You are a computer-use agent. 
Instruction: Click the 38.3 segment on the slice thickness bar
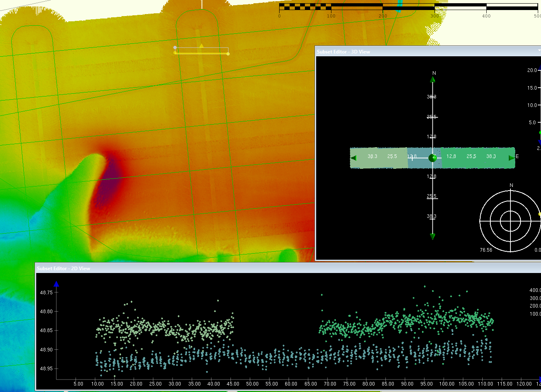point(490,157)
